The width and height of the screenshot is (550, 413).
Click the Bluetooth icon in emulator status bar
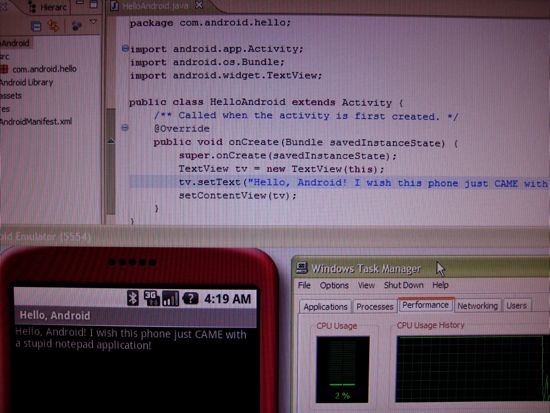tap(133, 298)
